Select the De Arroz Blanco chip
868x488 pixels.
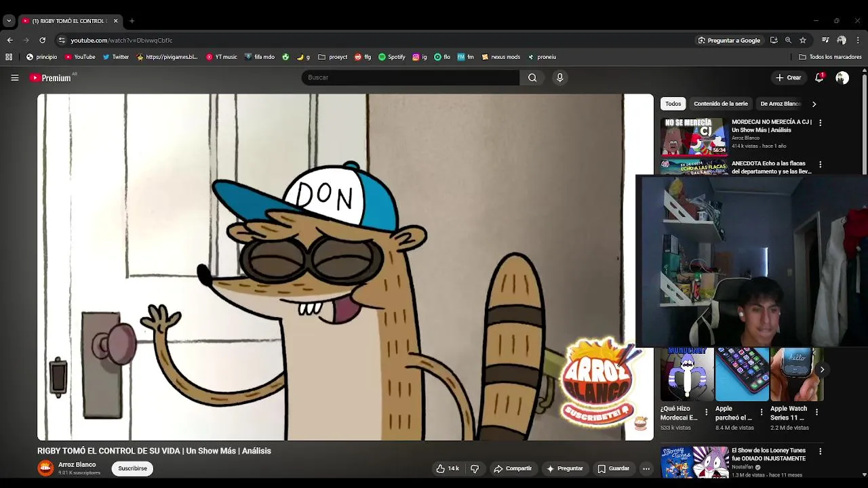pos(781,104)
